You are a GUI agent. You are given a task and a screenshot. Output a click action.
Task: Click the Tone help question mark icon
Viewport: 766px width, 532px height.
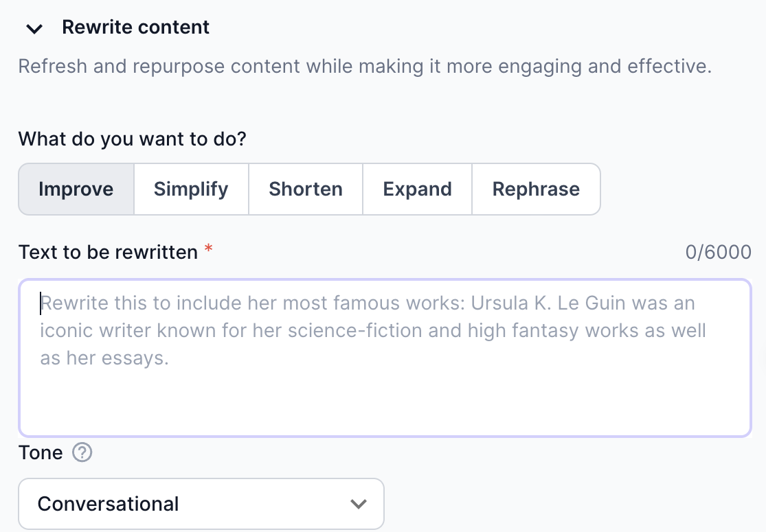(82, 453)
